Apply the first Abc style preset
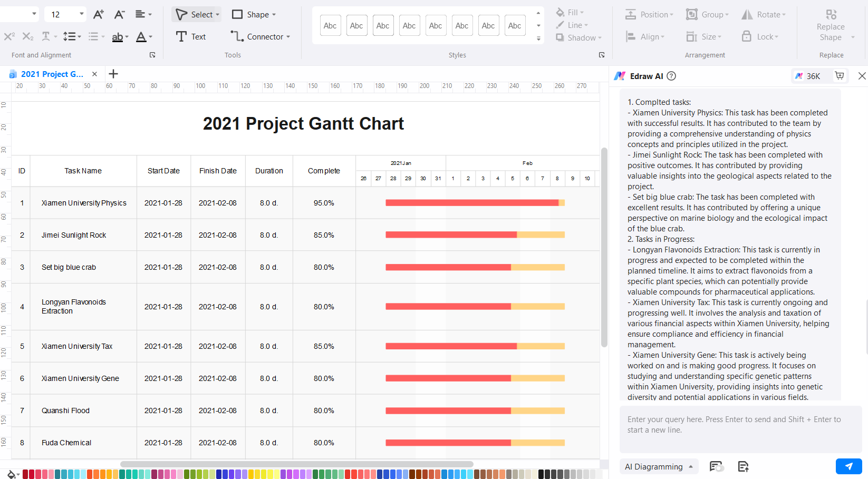 pyautogui.click(x=330, y=25)
